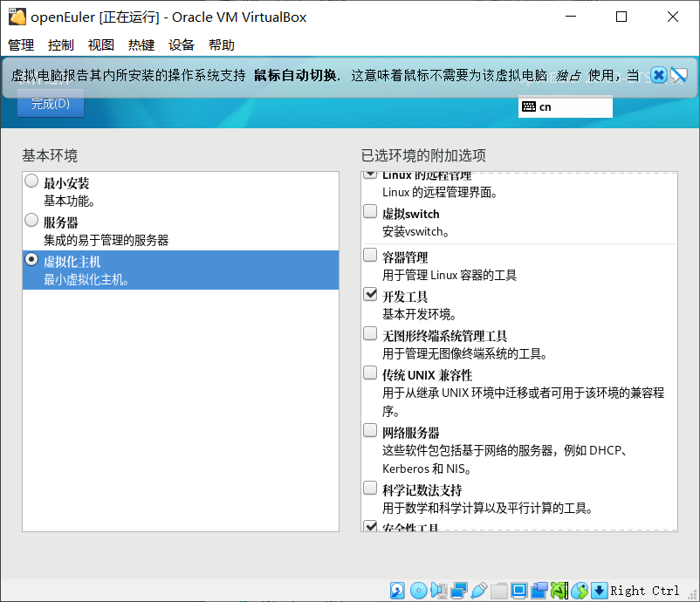The width and height of the screenshot is (700, 602).
Task: Click the keyboard capture arrow icon
Action: [x=599, y=591]
